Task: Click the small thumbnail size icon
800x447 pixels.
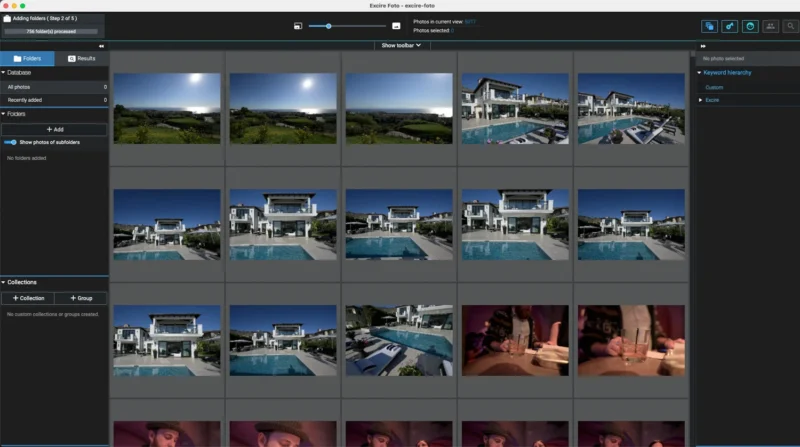Action: pos(298,26)
